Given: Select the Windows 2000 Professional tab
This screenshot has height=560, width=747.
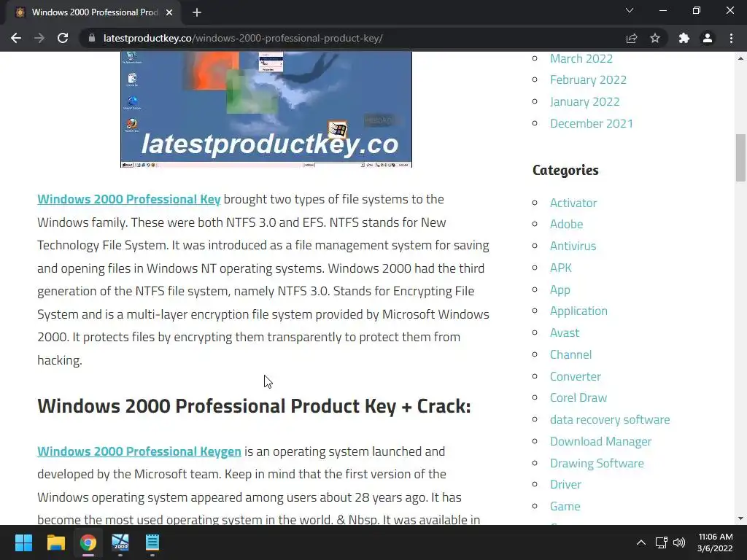Looking at the screenshot, I should tap(94, 12).
